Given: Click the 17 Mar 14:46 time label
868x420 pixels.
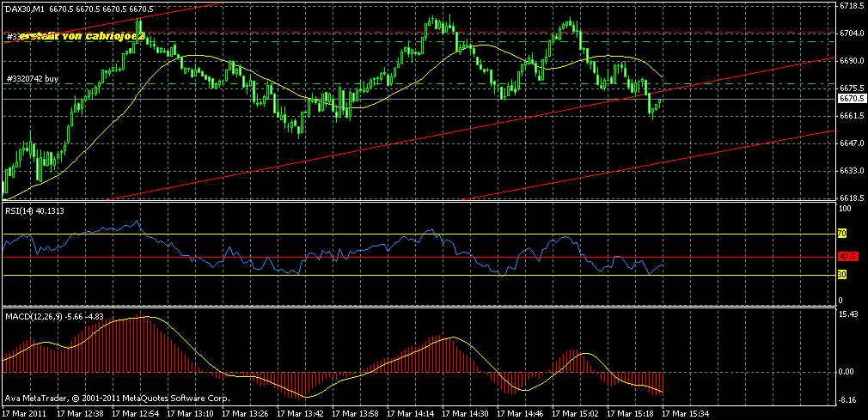Looking at the screenshot, I should tap(520, 413).
